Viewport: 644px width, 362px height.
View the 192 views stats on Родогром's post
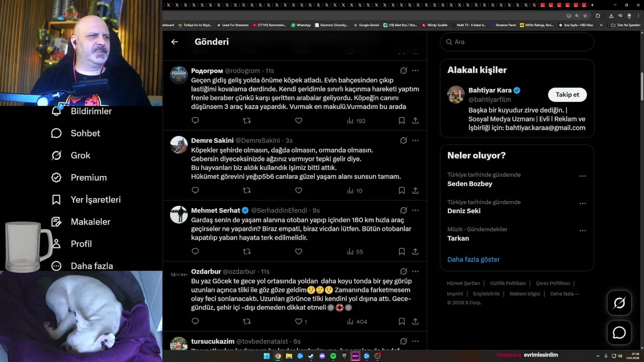tap(356, 121)
